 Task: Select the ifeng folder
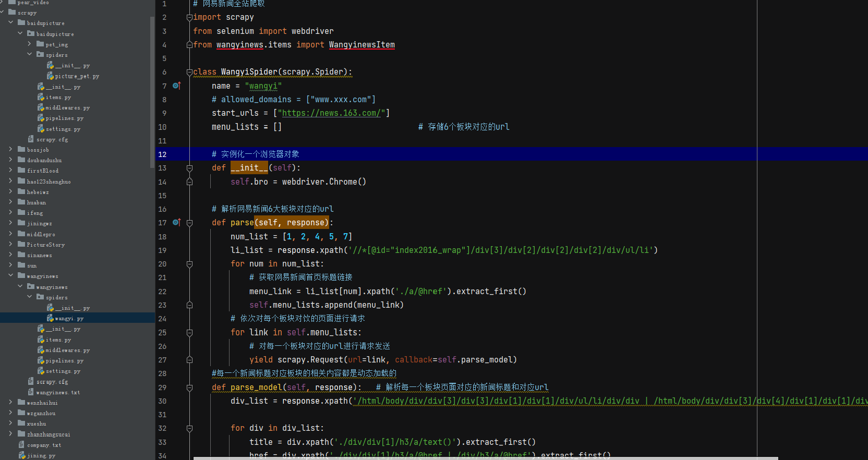tap(35, 213)
